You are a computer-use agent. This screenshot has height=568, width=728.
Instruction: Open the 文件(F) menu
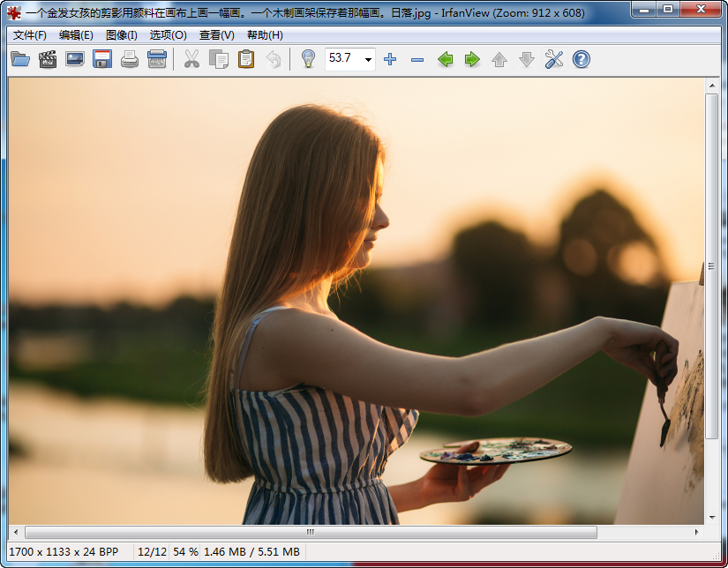[x=30, y=35]
